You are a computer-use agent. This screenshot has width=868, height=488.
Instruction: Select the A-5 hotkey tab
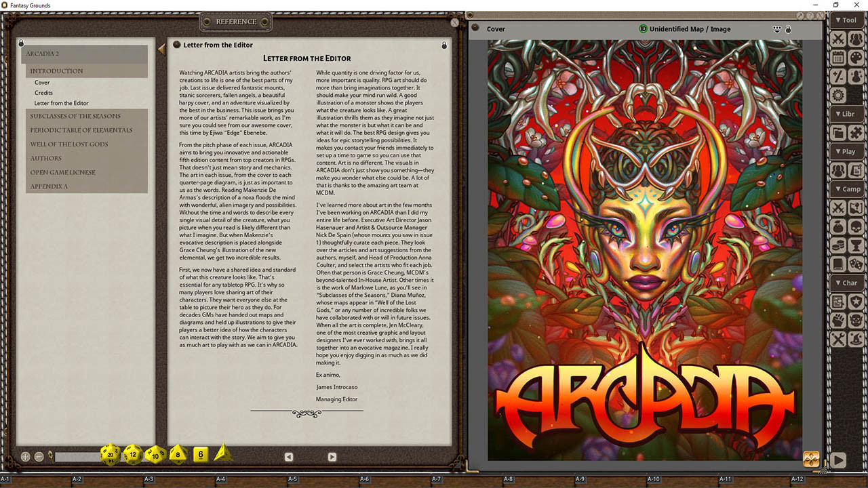(294, 479)
